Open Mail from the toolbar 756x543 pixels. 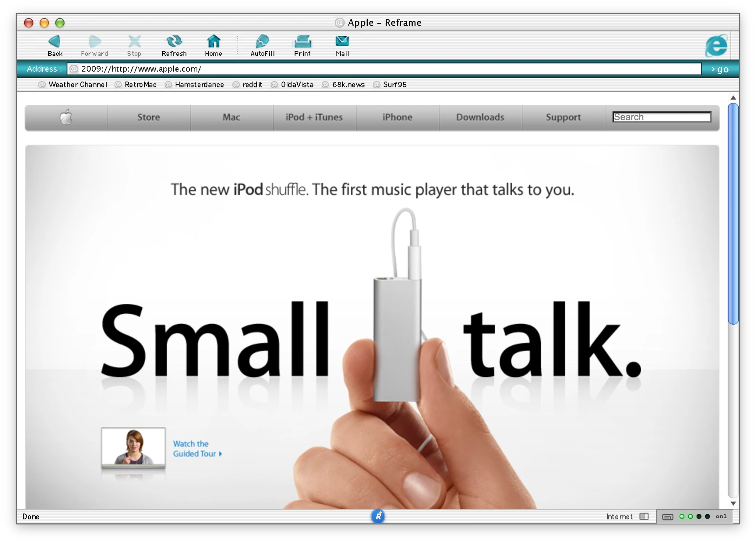(x=342, y=46)
